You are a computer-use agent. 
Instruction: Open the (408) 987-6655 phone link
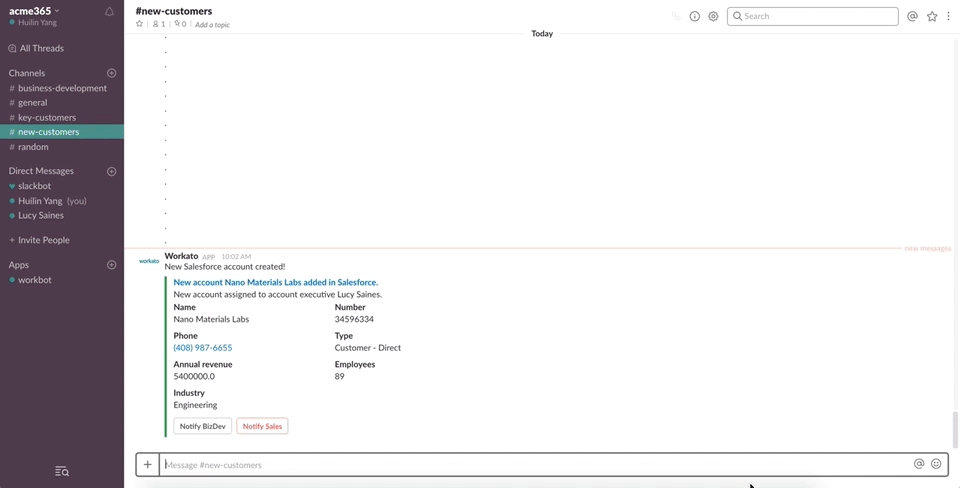[x=203, y=348]
